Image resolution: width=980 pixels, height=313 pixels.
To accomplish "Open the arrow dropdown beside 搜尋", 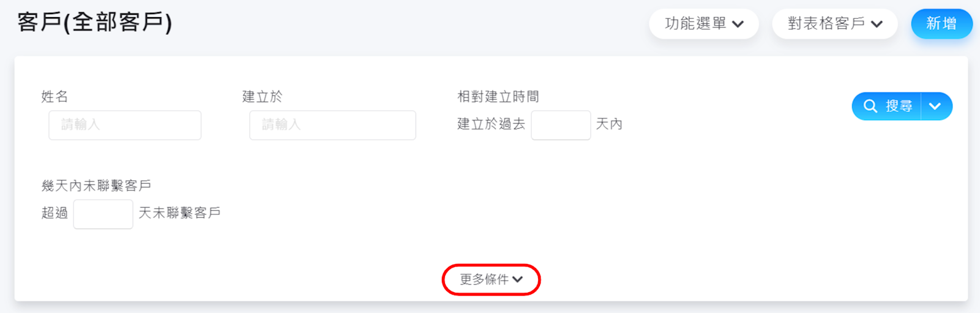I will click(935, 107).
